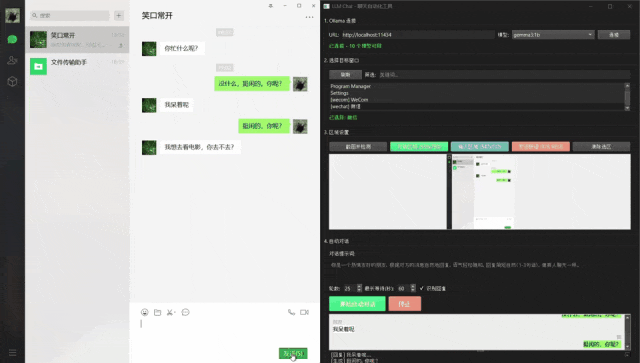
Task: Increase the 轮数 spinner value
Action: [x=359, y=286]
